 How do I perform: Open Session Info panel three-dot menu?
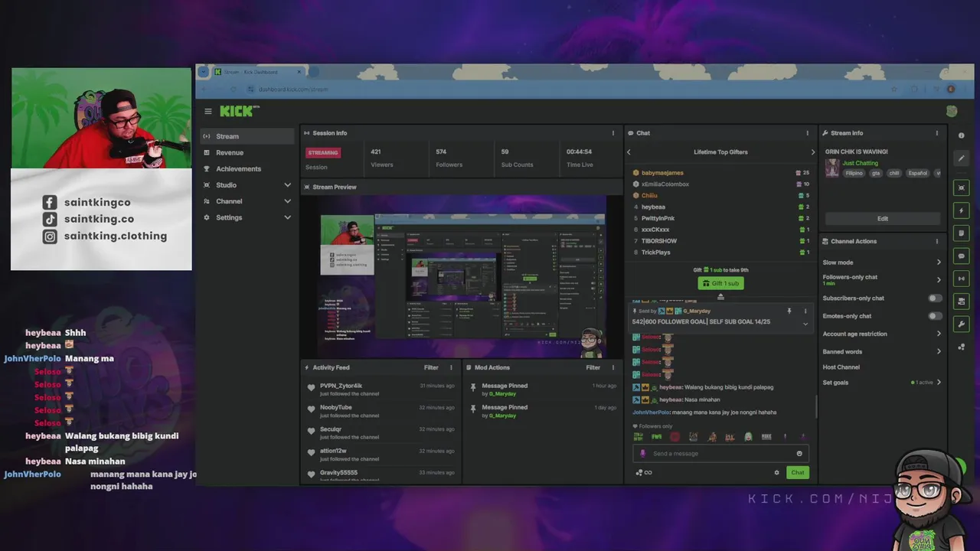(612, 133)
